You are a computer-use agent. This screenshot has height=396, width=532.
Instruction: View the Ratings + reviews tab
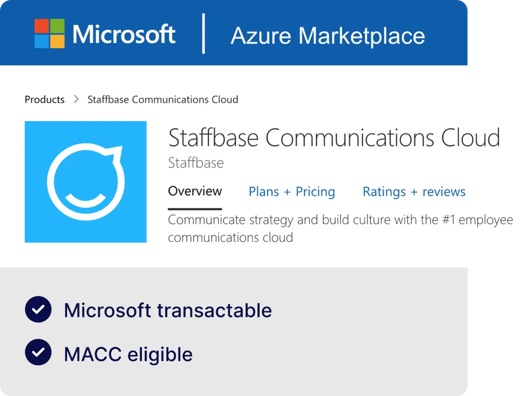coord(414,192)
